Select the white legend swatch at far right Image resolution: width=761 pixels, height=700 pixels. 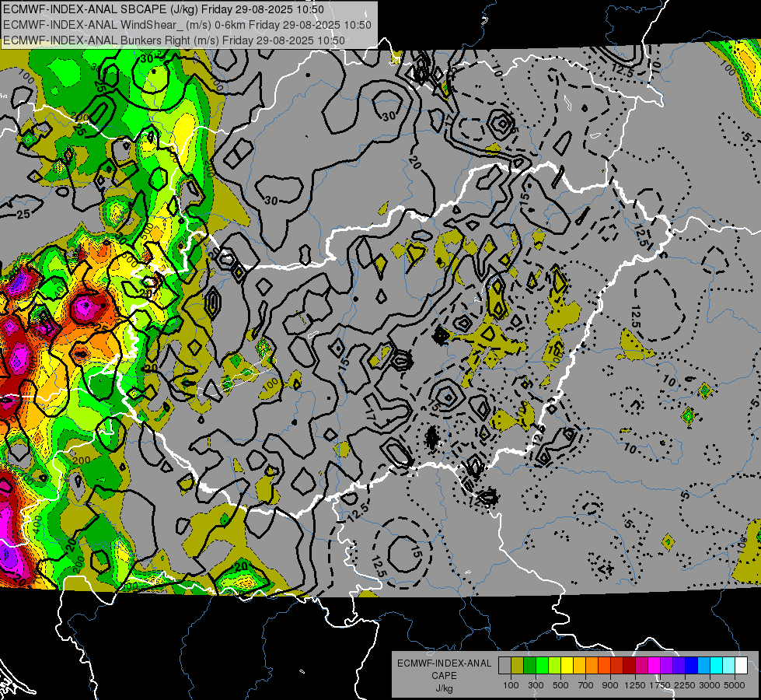coord(741,666)
